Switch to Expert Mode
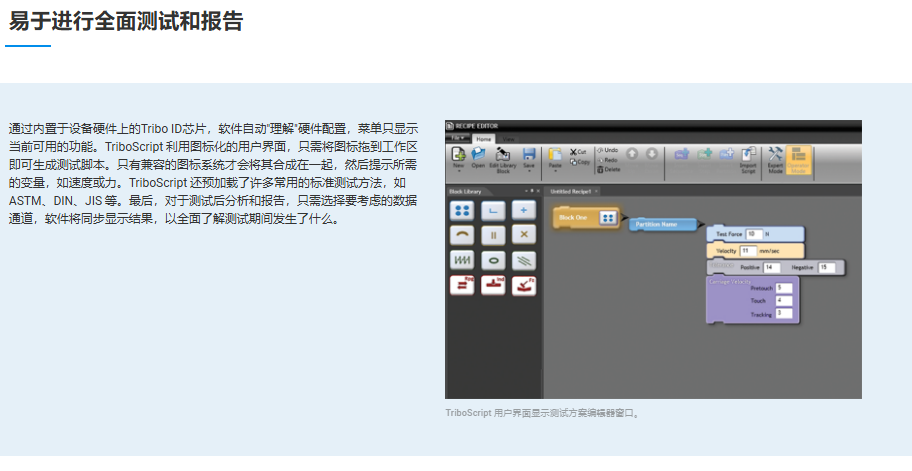 pyautogui.click(x=775, y=159)
